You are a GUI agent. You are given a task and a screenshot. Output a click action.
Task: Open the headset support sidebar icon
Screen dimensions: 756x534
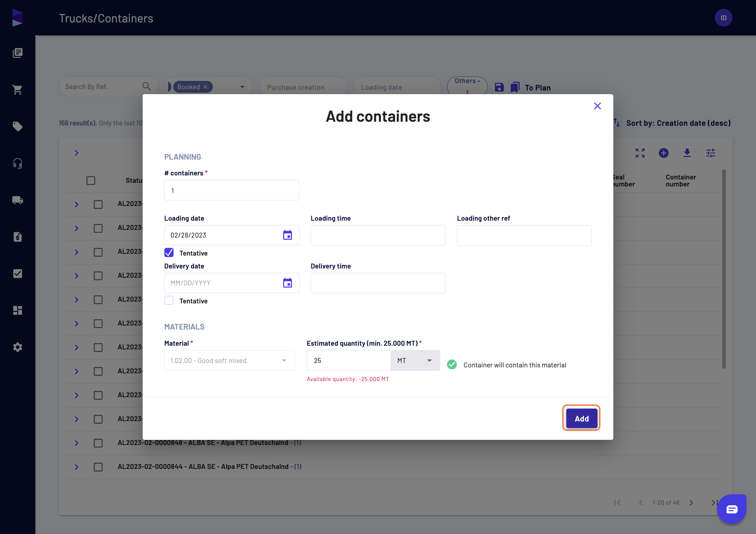(18, 163)
